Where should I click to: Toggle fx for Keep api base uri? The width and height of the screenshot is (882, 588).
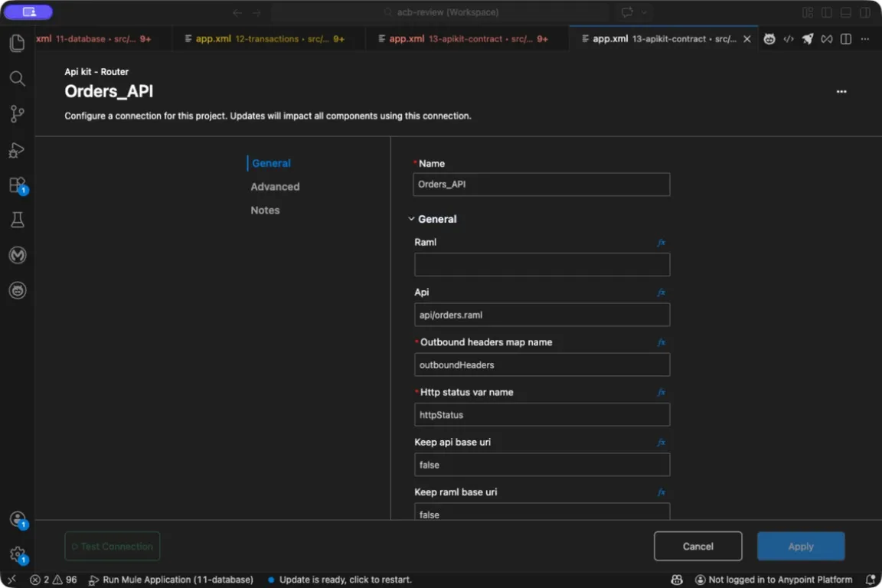(661, 443)
